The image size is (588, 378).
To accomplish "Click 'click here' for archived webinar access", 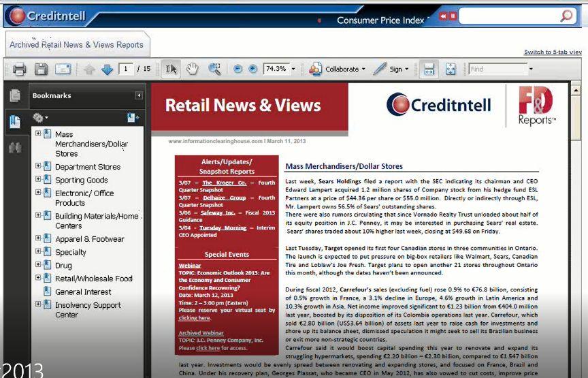I will click(208, 348).
